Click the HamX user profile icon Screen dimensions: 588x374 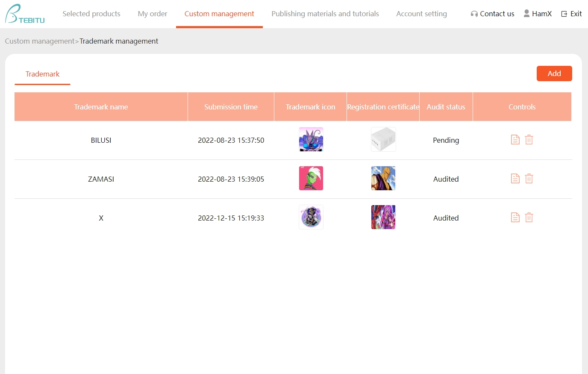point(526,13)
